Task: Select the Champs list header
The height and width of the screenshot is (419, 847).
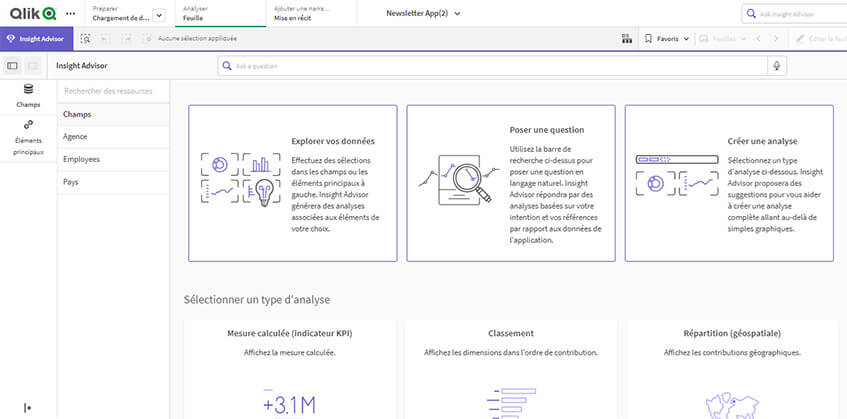Action: click(113, 114)
